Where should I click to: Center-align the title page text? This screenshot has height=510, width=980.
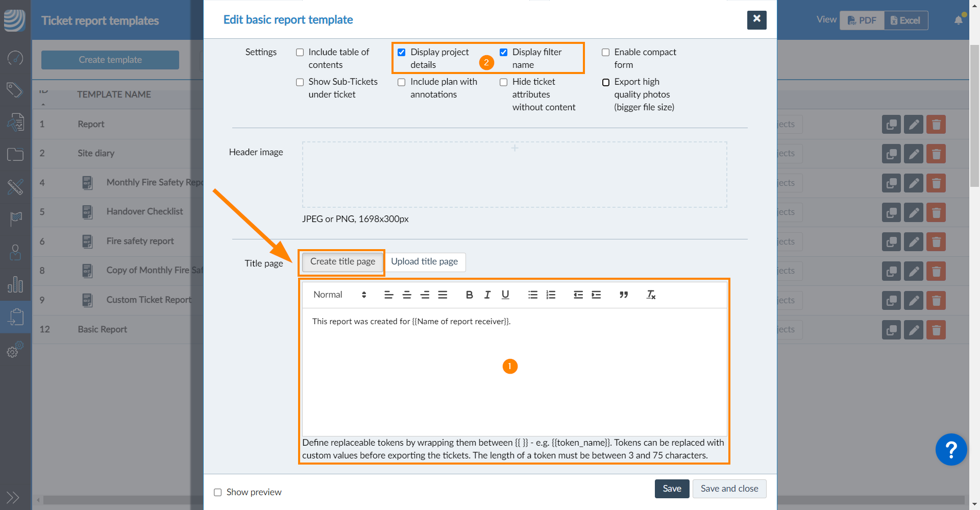coord(407,295)
